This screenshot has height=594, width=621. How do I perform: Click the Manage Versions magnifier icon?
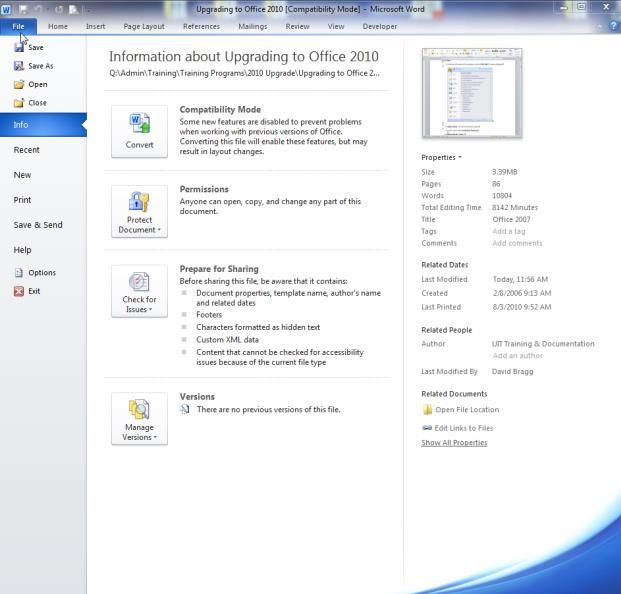139,409
